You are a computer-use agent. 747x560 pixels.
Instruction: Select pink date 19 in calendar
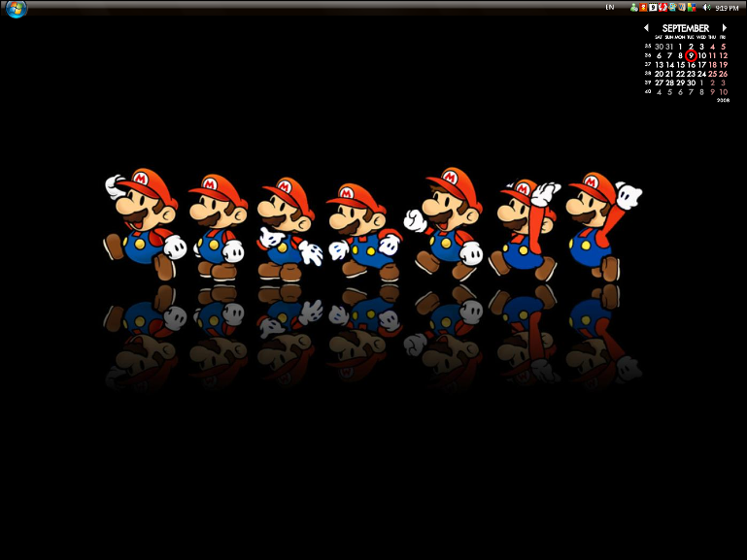[x=723, y=65]
